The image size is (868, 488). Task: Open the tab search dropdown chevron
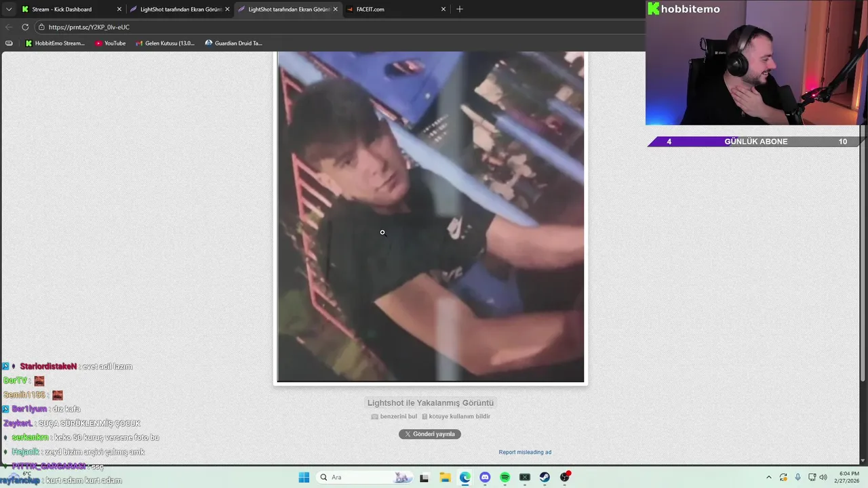(9, 9)
